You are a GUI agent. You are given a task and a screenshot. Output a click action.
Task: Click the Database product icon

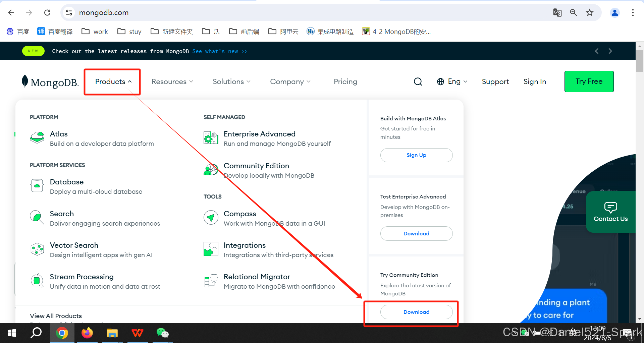click(x=37, y=185)
